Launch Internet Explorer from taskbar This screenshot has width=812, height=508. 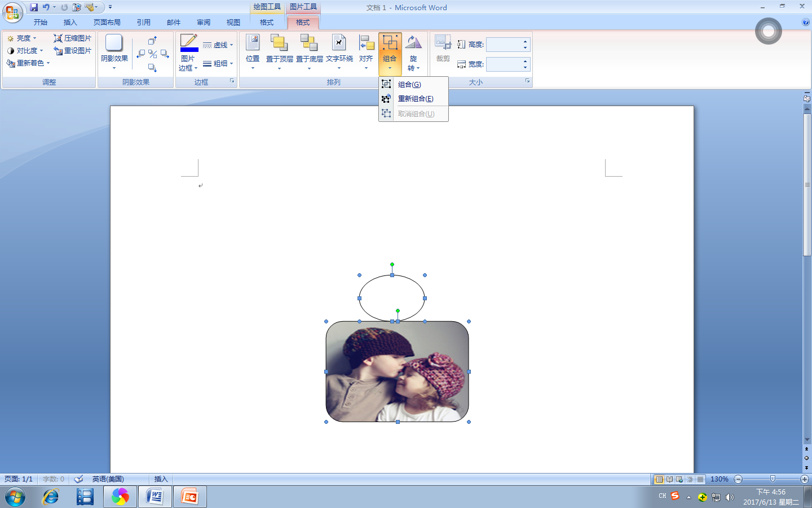click(51, 497)
